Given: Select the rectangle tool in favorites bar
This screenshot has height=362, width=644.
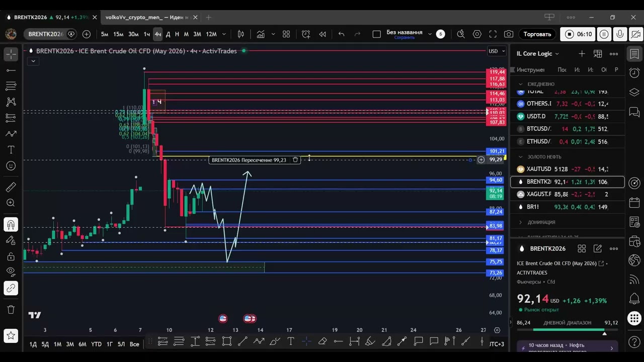Looking at the screenshot, I should pyautogui.click(x=226, y=341).
